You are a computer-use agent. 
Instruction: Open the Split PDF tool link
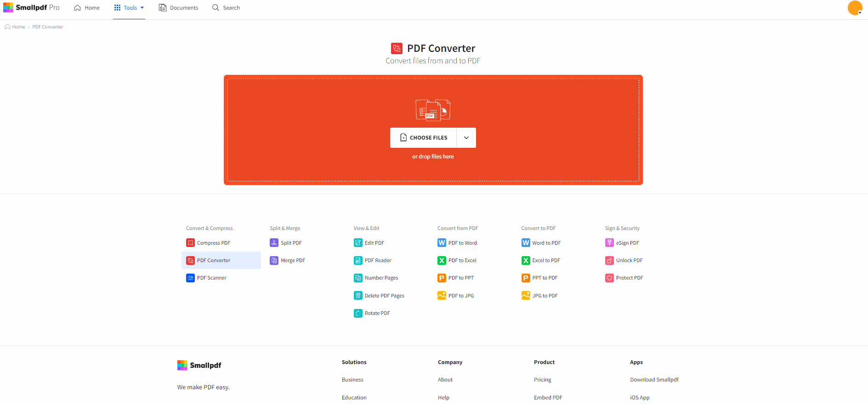pyautogui.click(x=291, y=243)
